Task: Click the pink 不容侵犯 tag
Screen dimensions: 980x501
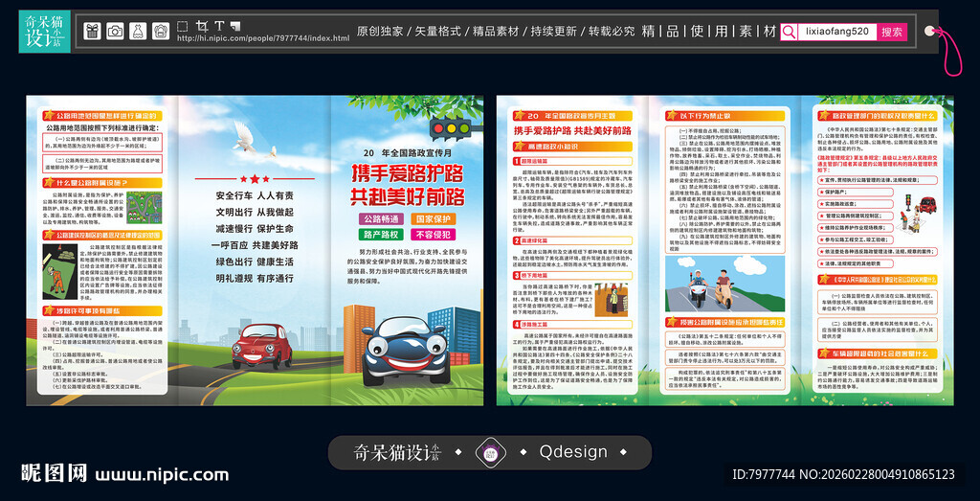Action: pyautogui.click(x=434, y=235)
